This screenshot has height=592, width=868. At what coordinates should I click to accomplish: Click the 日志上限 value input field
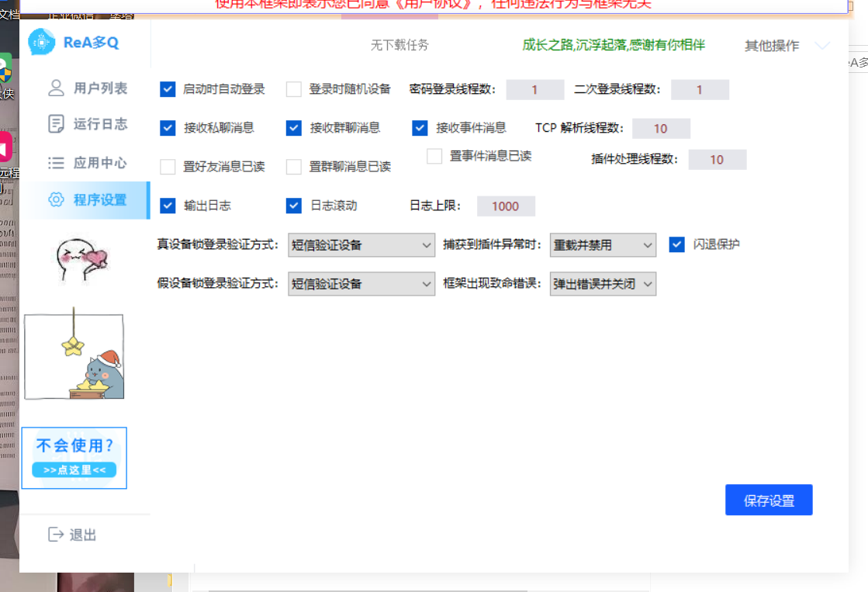[506, 206]
